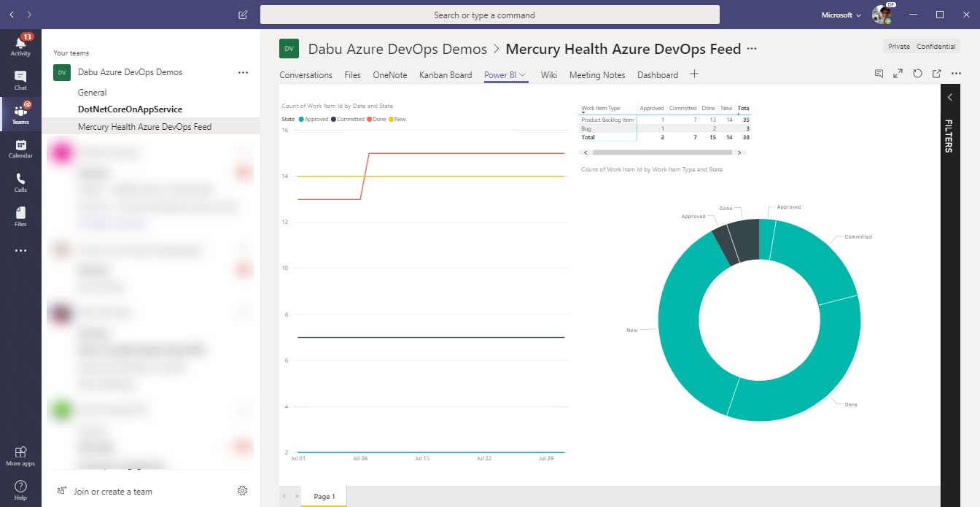This screenshot has width=980, height=507.
Task: Open the Meeting Notes tab
Action: click(597, 74)
